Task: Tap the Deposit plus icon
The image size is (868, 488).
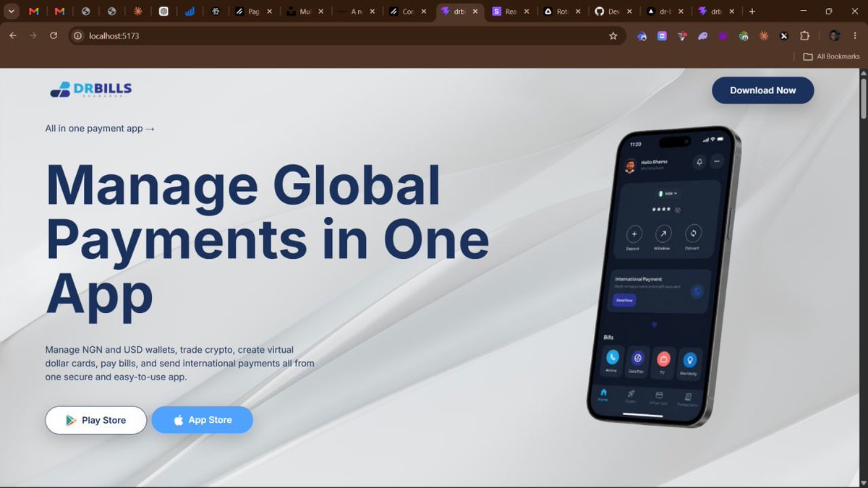Action: click(634, 234)
